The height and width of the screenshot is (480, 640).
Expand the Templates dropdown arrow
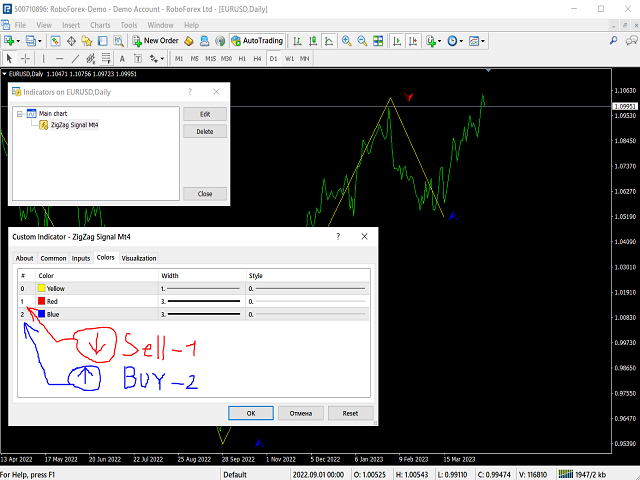[482, 41]
